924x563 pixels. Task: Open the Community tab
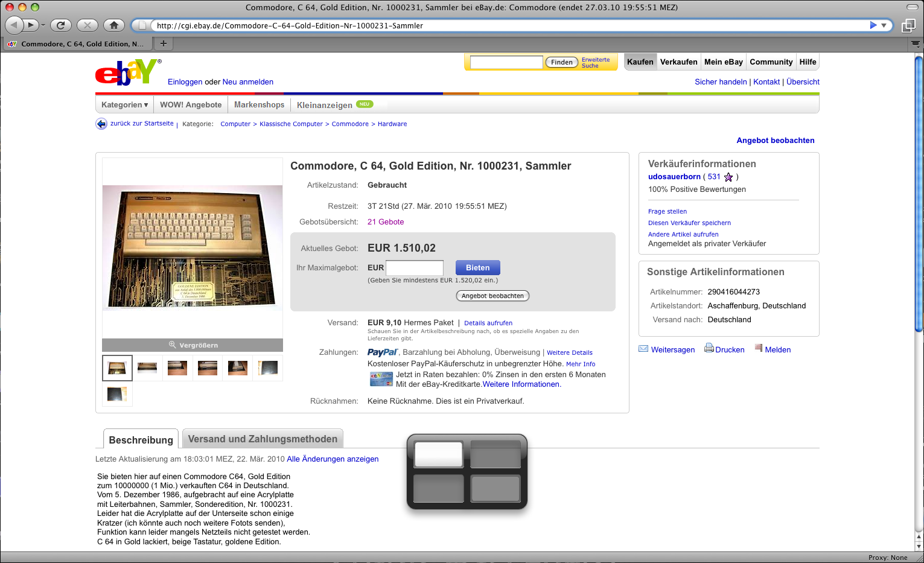point(771,62)
